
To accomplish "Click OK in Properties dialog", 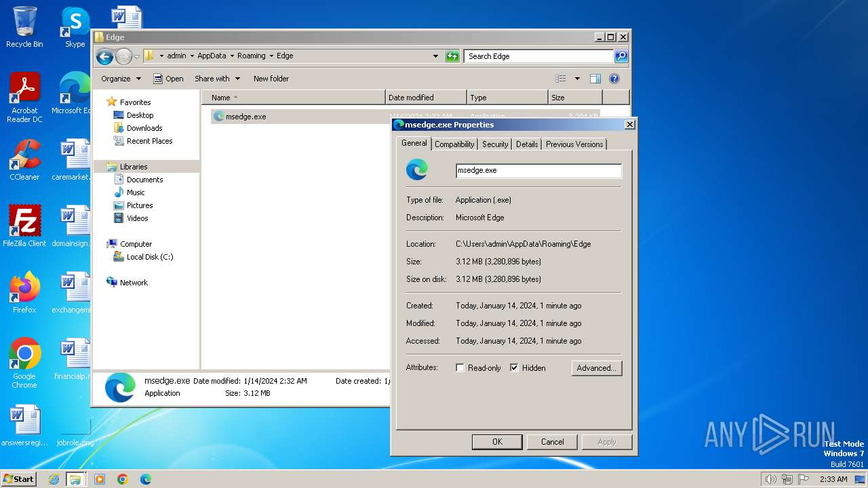I will pos(497,442).
